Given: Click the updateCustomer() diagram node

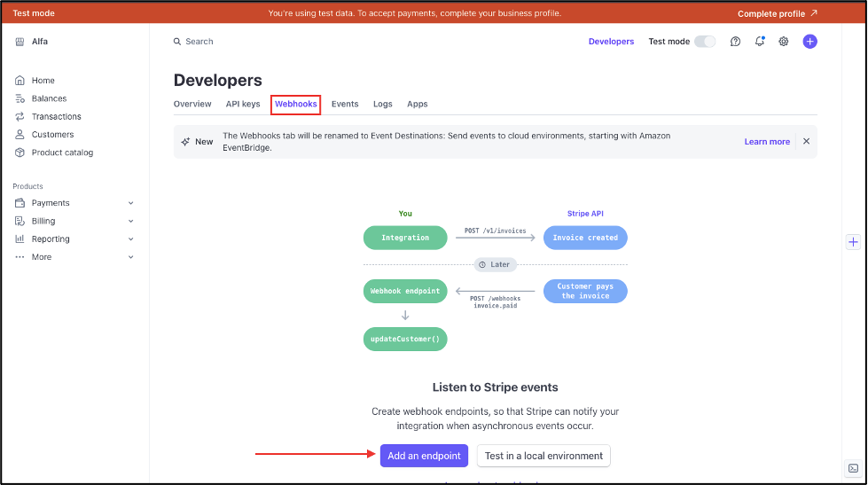Looking at the screenshot, I should click(x=405, y=339).
